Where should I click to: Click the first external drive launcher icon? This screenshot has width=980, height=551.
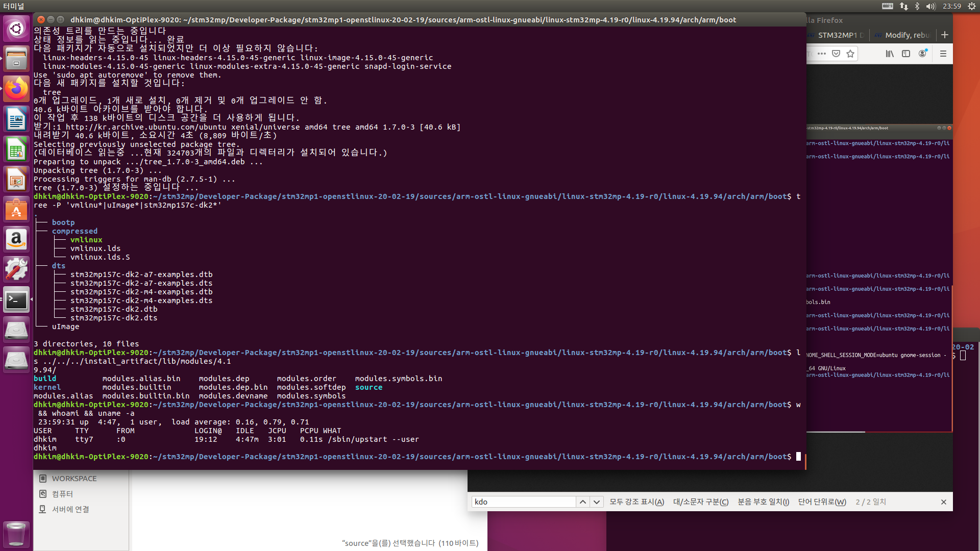[x=16, y=330]
